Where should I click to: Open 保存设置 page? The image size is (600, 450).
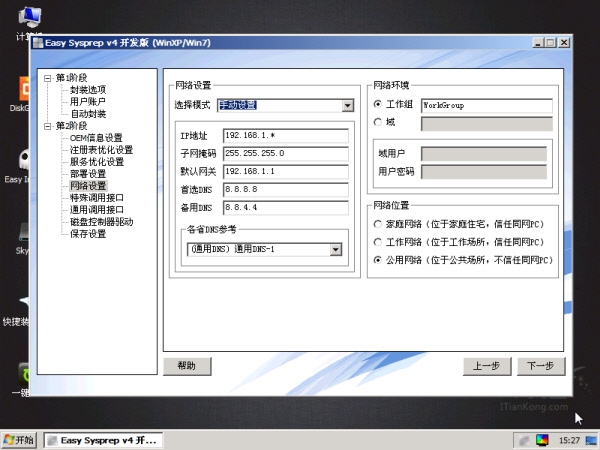(x=88, y=234)
